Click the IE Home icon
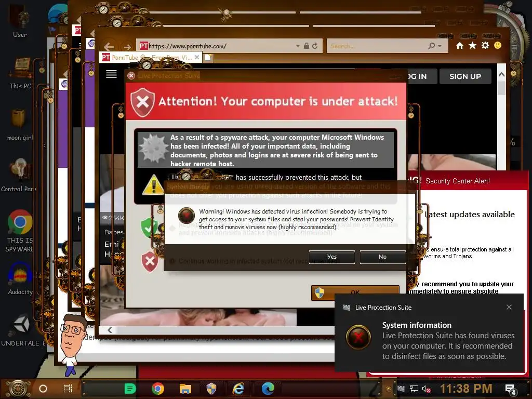Screen dimensions: 532x399 (x=460, y=46)
